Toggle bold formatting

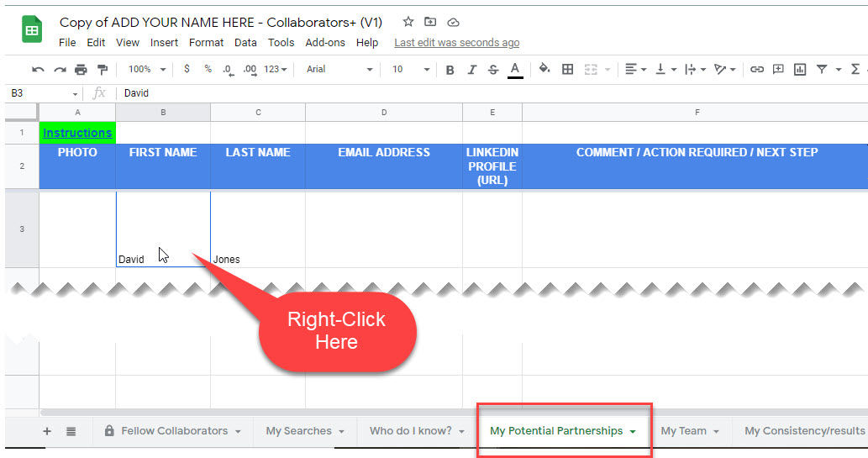click(x=450, y=70)
